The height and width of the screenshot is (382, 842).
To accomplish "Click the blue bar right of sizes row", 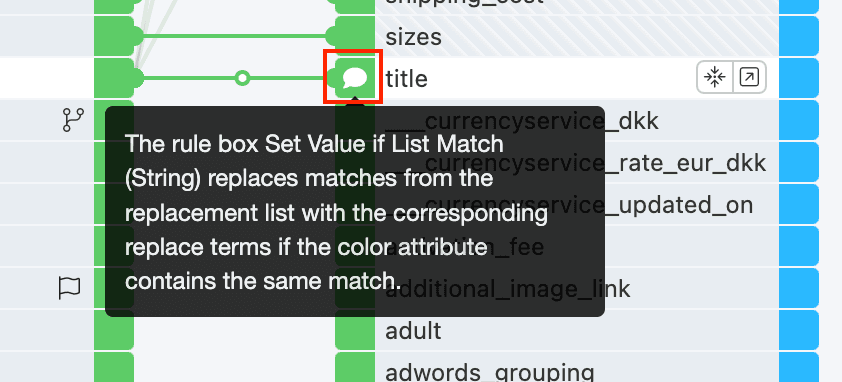I will tap(799, 37).
